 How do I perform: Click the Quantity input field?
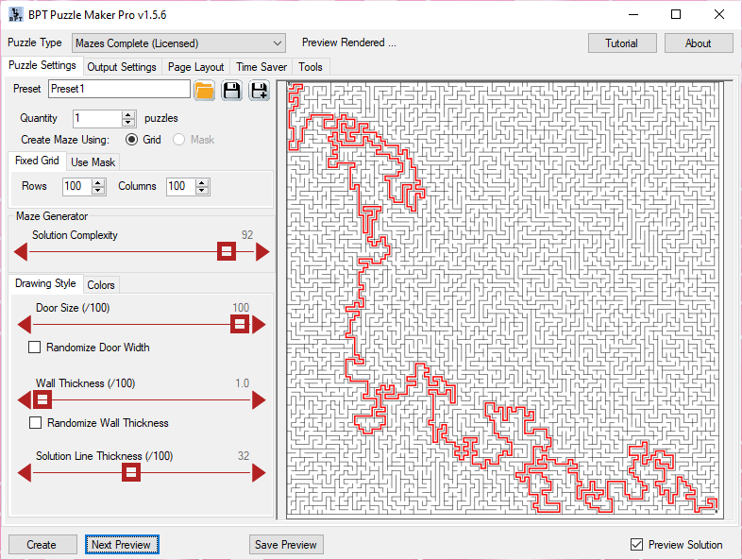[x=98, y=118]
